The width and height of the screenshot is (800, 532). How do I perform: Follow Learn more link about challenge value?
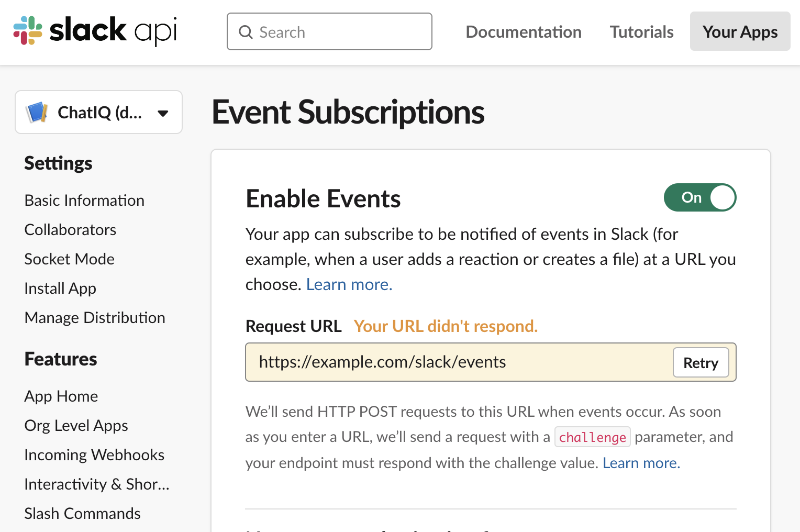coord(641,463)
